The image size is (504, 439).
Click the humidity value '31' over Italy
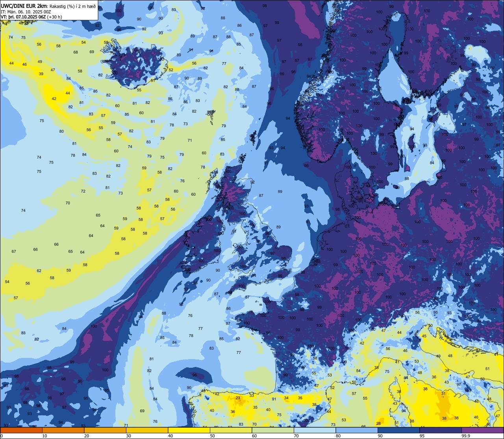tap(443, 393)
